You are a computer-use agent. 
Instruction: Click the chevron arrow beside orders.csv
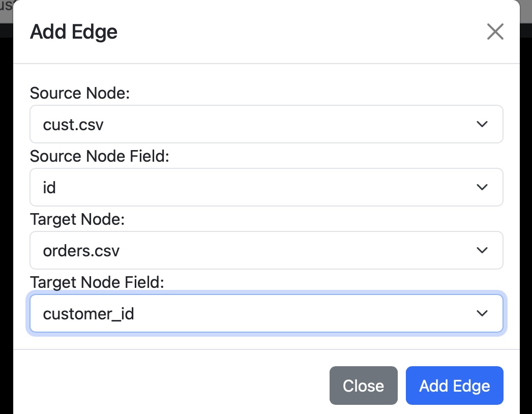(x=482, y=250)
